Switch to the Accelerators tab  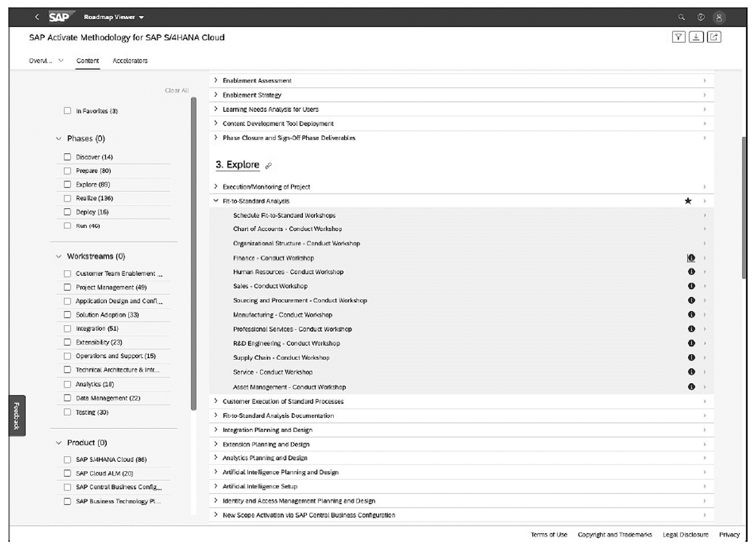(x=130, y=61)
